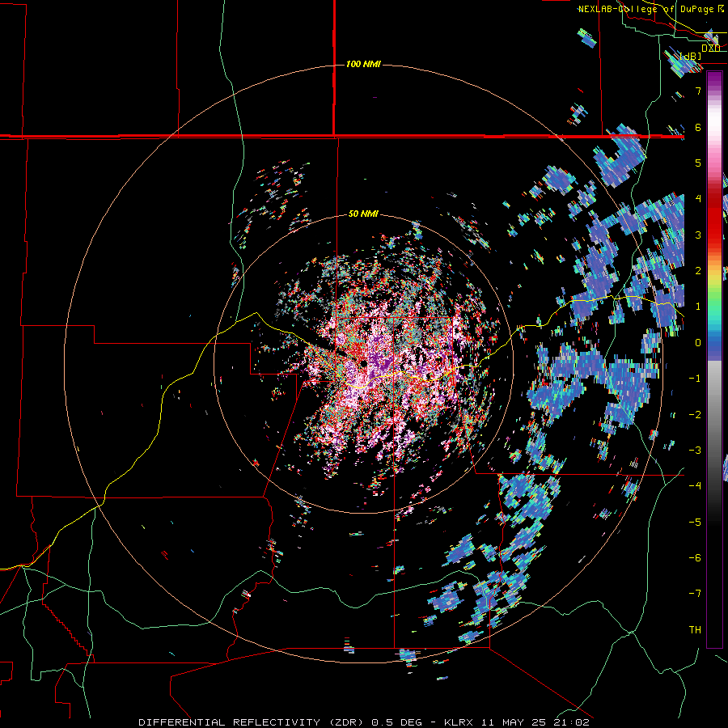Image resolution: width=728 pixels, height=728 pixels.
Task: Click the -5 value on the color scale
Action: tap(695, 523)
